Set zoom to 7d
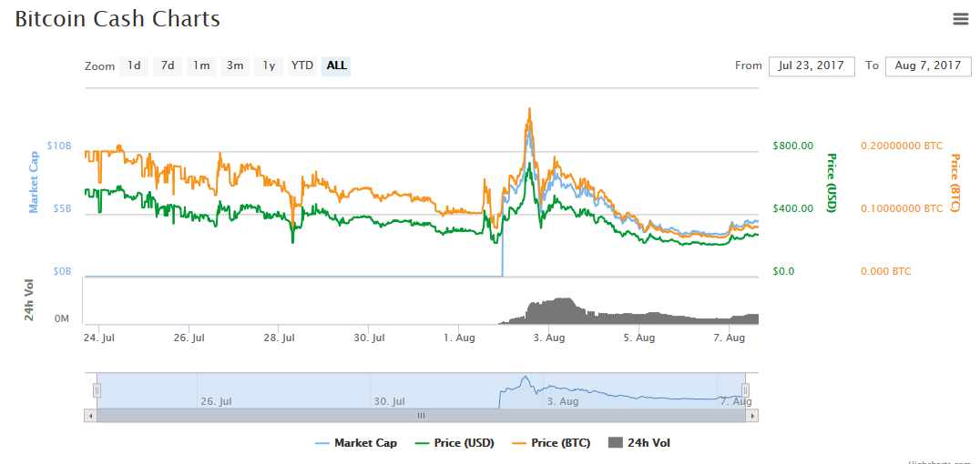Screen dimensions: 980x464 click(168, 66)
